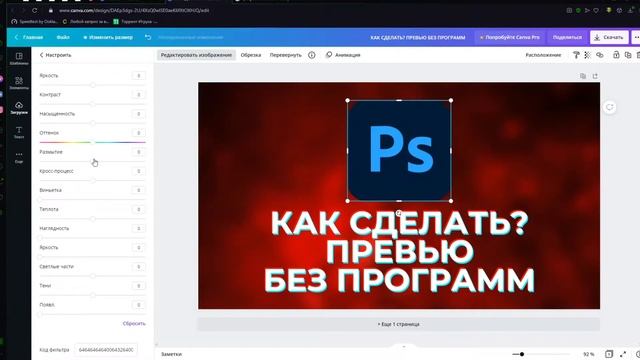
Task: Click the Оттенок rainbow slider
Action: (93, 142)
